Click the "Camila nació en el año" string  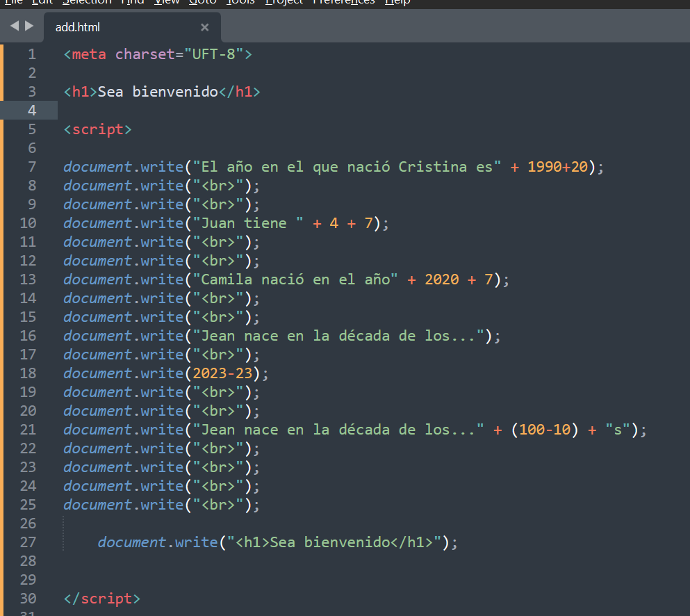click(x=295, y=279)
